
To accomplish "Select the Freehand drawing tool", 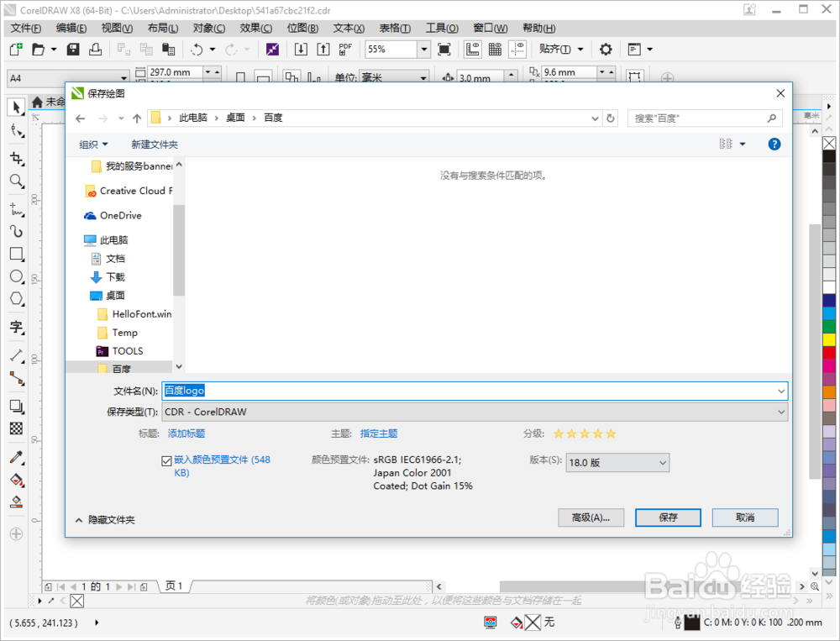I will [17, 209].
